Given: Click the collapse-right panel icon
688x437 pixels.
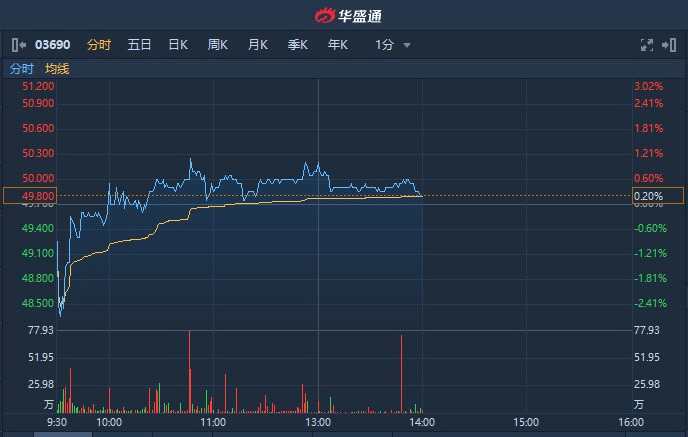Looking at the screenshot, I should (670, 45).
